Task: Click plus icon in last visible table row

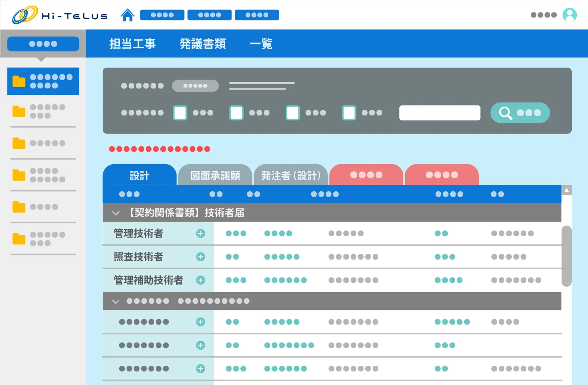Action: (201, 368)
